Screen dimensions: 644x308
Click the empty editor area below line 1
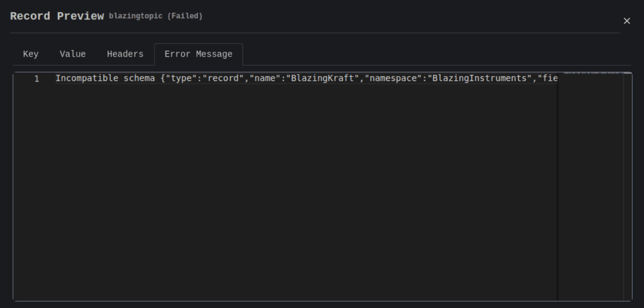pyautogui.click(x=298, y=189)
